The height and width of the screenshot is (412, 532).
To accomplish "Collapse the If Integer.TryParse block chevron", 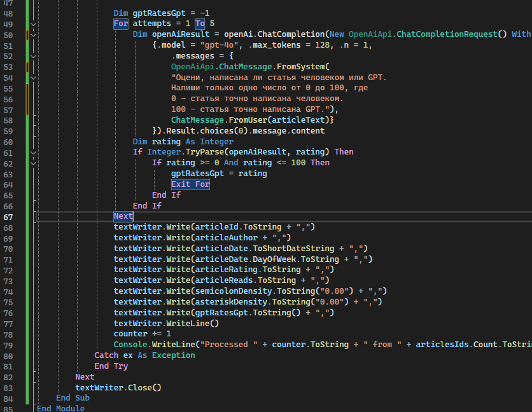I will (33, 153).
